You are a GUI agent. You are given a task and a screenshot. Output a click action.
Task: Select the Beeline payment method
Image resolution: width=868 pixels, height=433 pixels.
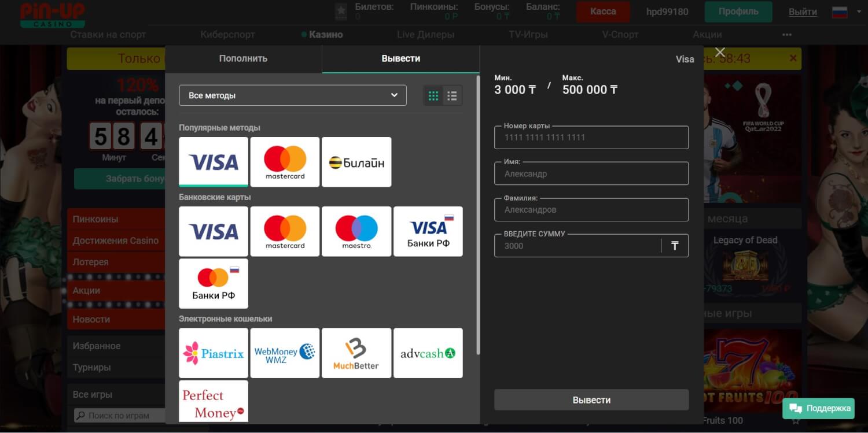(x=356, y=162)
